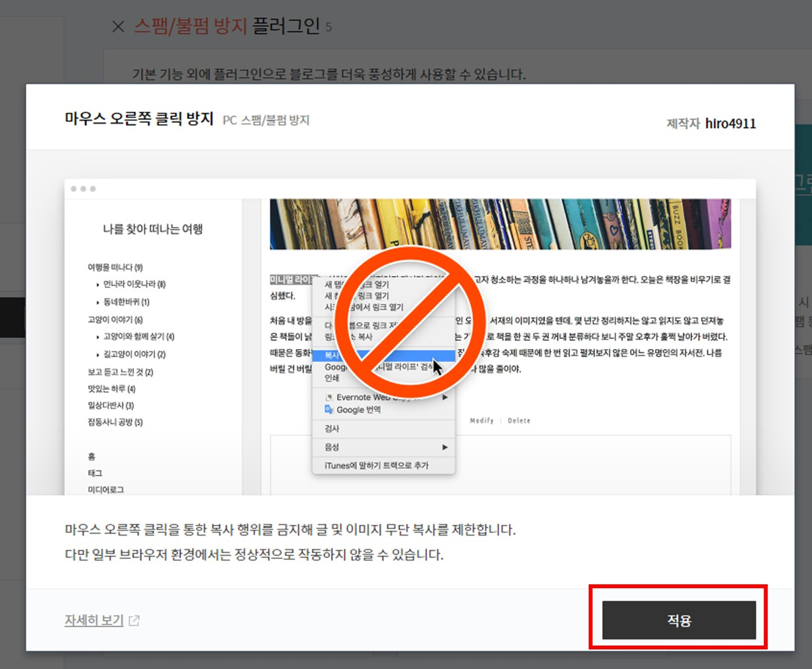Close the plugin panel with X icon
This screenshot has height=669, width=812.
[x=118, y=27]
